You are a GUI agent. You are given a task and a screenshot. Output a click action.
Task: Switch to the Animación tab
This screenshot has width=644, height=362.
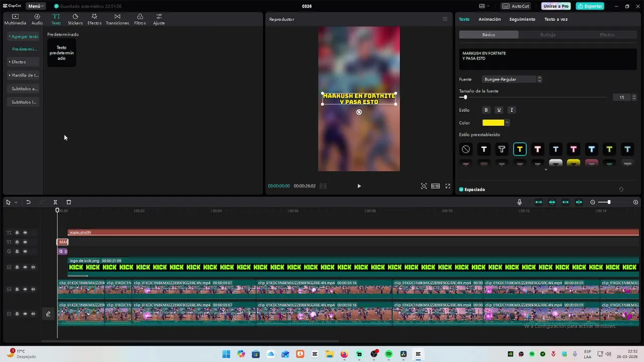(x=490, y=19)
